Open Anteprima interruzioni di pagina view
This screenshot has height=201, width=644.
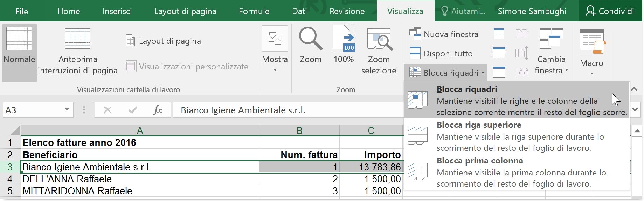(x=78, y=53)
